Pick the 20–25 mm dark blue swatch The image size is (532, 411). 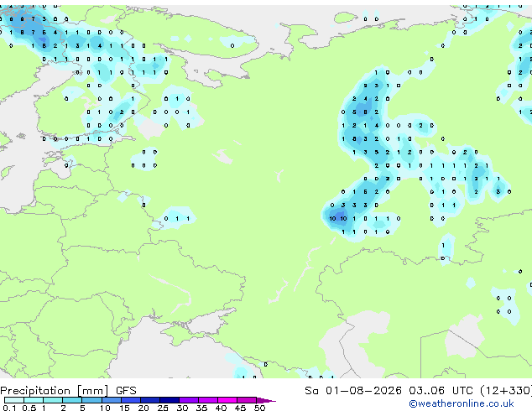(150, 400)
